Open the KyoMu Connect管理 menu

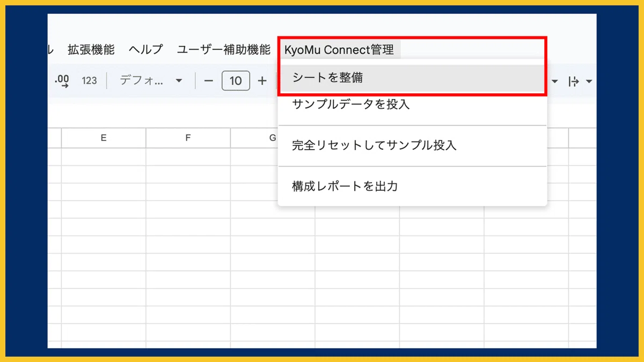[x=339, y=50]
